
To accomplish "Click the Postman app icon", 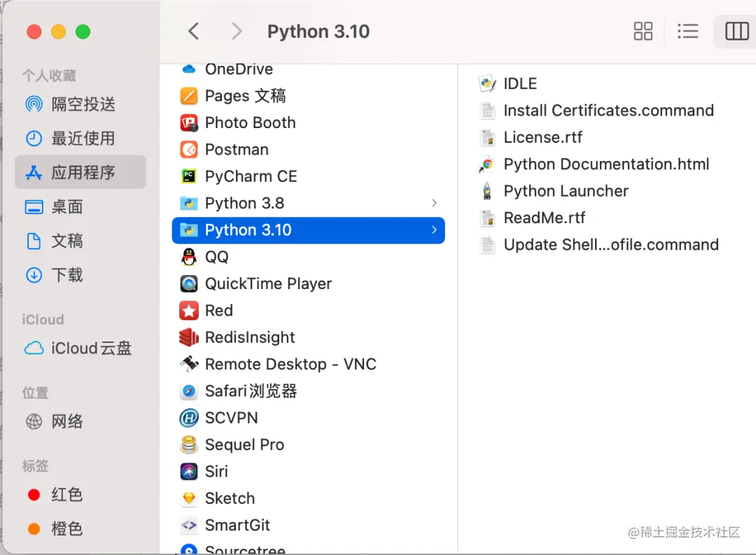I will 188,150.
